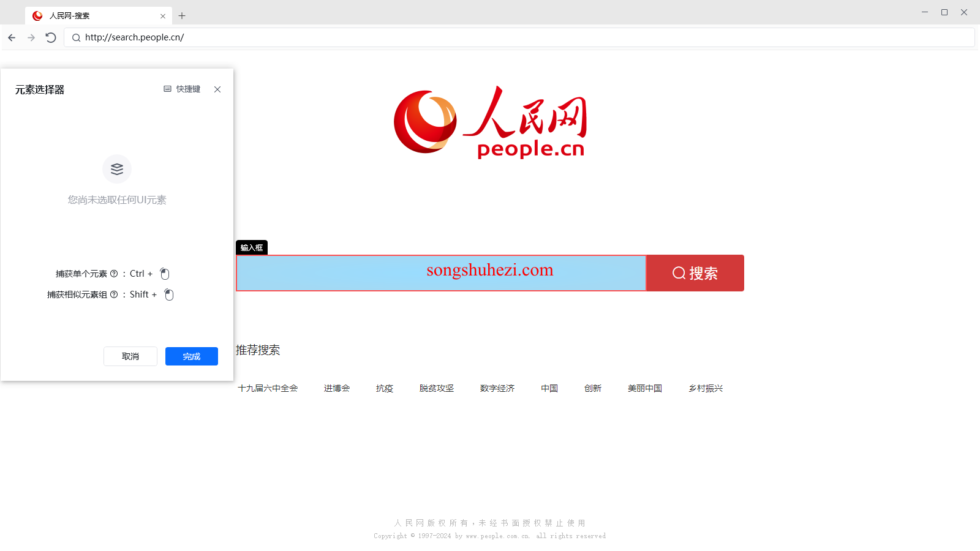Image resolution: width=980 pixels, height=551 pixels.
Task: Open recommended search 数字经济
Action: [497, 388]
